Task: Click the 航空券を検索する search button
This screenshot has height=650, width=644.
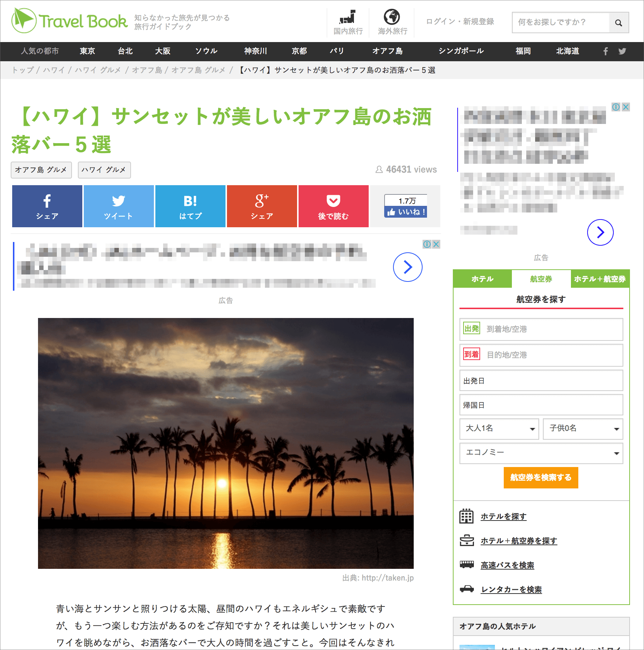Action: tap(541, 478)
